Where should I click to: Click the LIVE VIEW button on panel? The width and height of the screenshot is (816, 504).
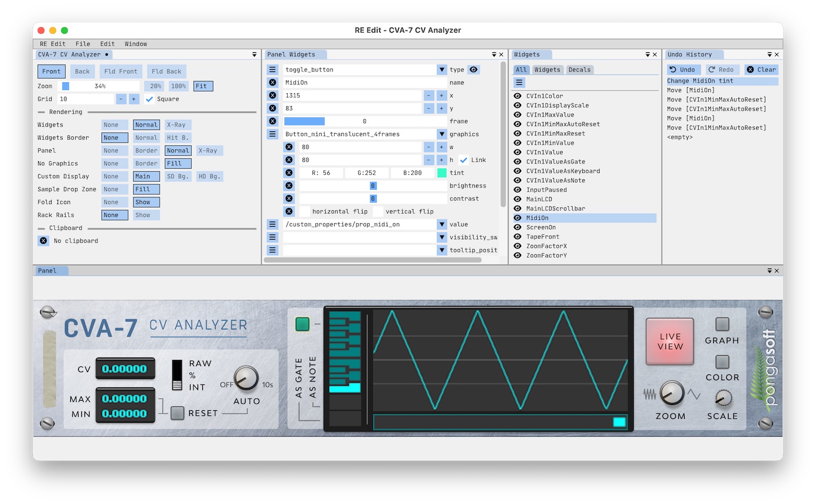point(670,342)
